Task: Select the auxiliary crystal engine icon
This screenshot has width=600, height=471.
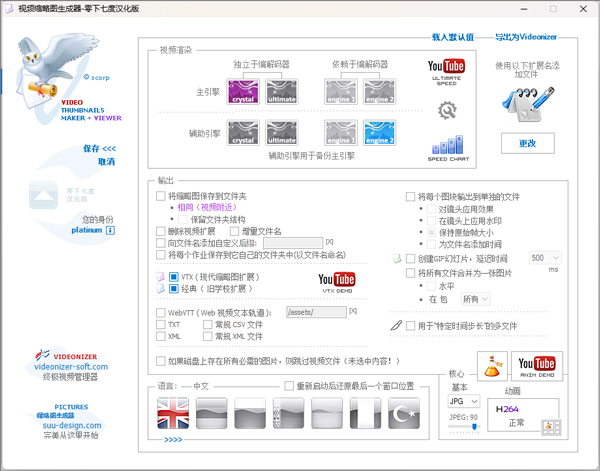Action: [x=243, y=133]
